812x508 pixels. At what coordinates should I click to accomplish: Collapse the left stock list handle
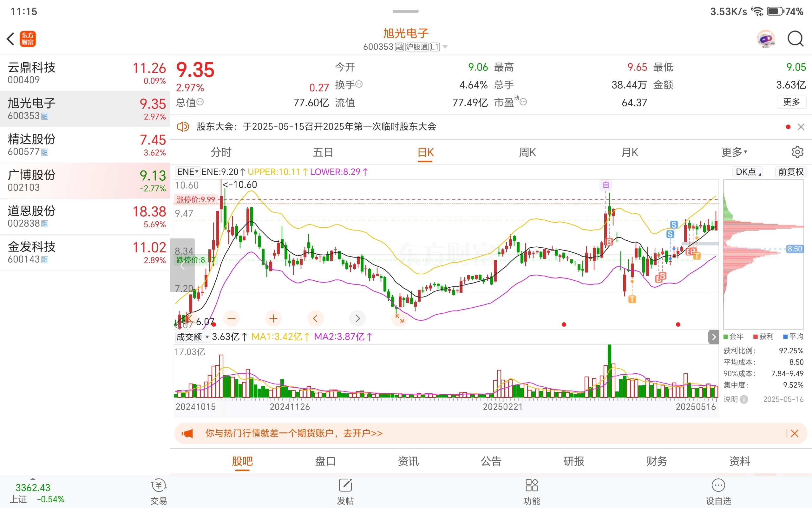coord(182,265)
